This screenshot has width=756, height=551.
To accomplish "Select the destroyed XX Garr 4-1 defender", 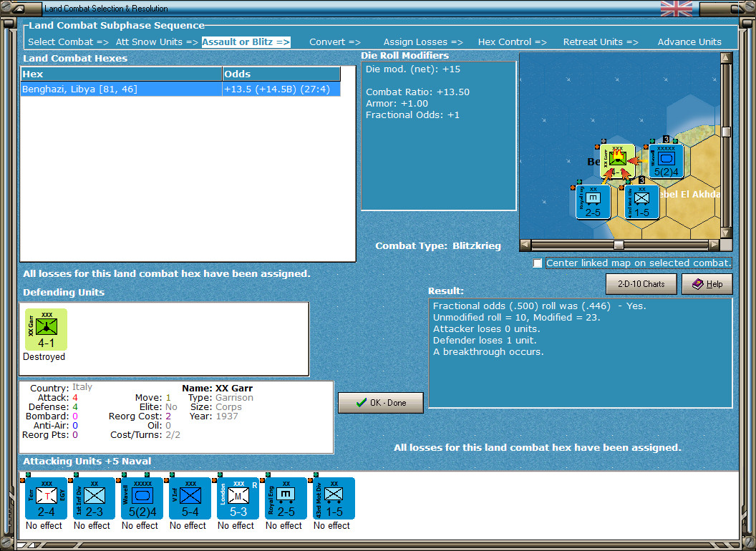I will pyautogui.click(x=46, y=330).
